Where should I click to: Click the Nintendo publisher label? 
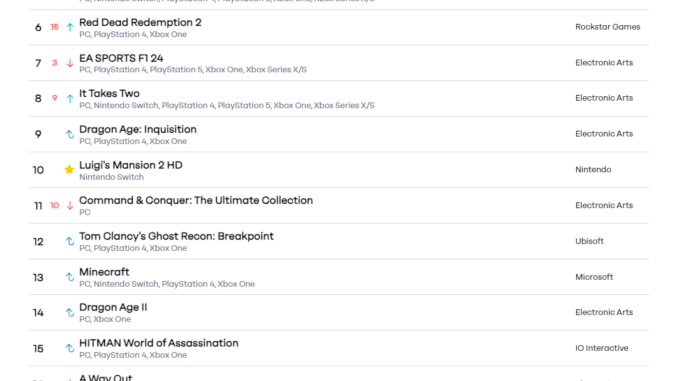click(x=593, y=170)
